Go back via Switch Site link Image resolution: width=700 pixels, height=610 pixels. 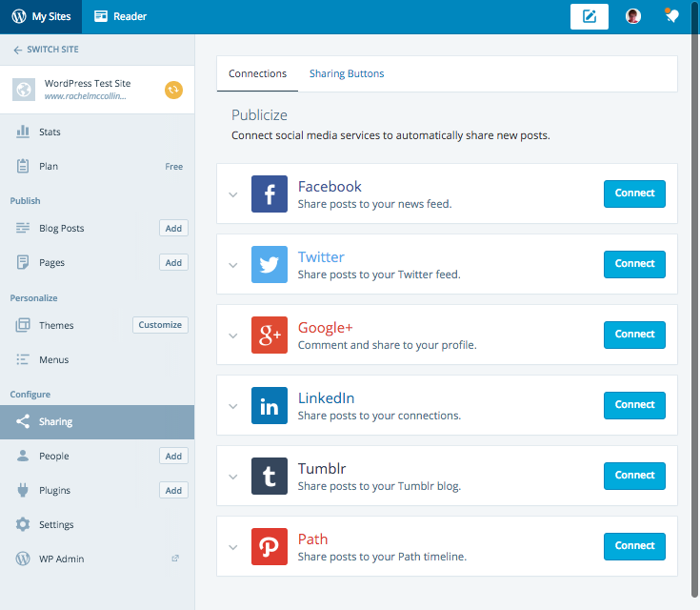[x=47, y=50]
